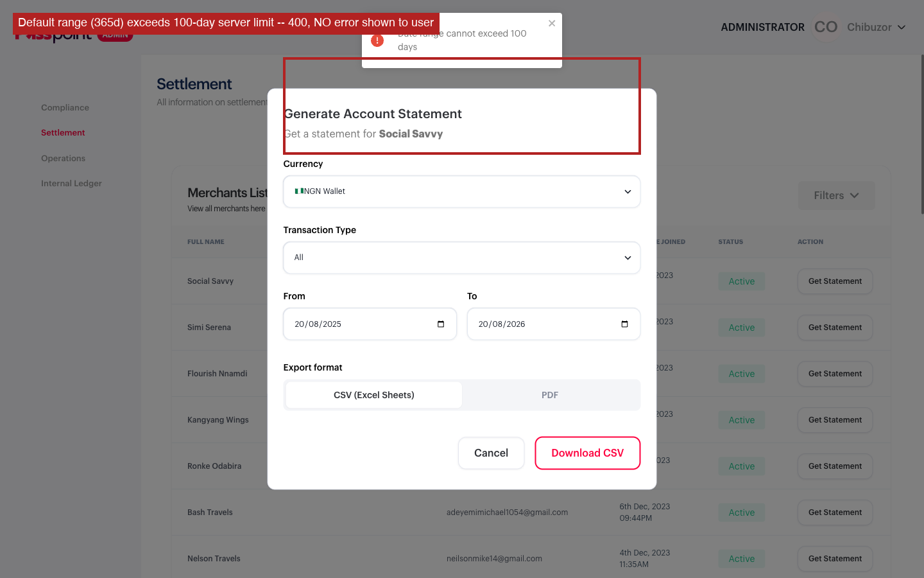Cancel the statement dialog

pyautogui.click(x=491, y=453)
